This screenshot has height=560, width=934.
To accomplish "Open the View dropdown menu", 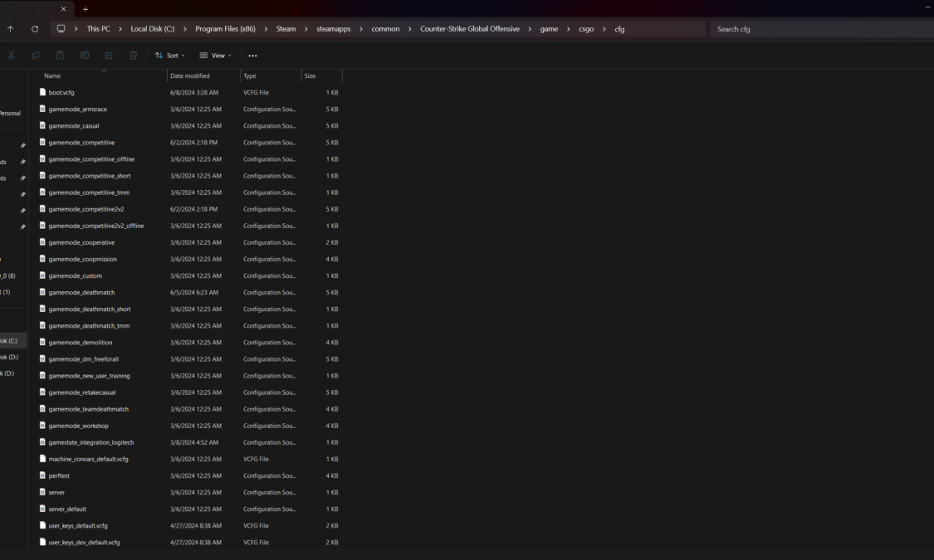I will point(215,56).
